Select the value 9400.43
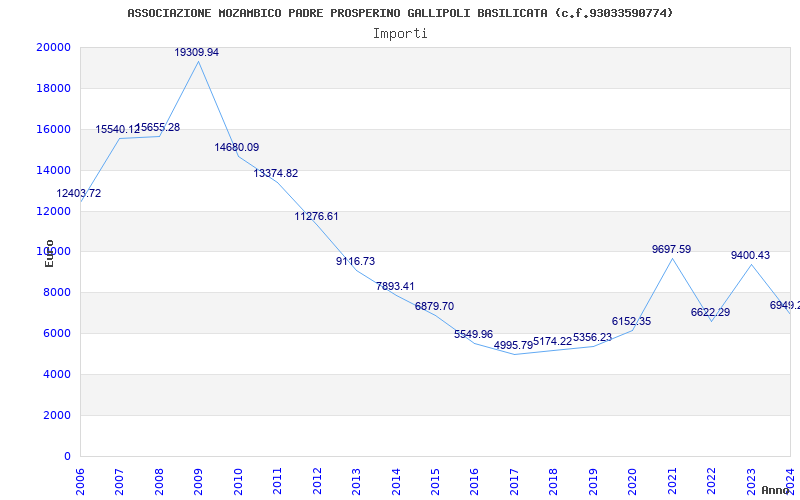Viewport: 800px width, 500px height. pyautogui.click(x=751, y=256)
